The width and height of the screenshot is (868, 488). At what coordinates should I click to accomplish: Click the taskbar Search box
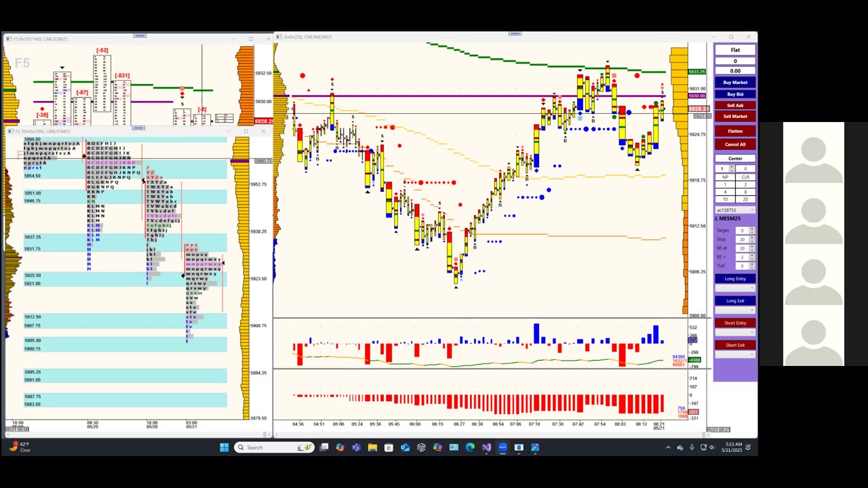pos(274,447)
